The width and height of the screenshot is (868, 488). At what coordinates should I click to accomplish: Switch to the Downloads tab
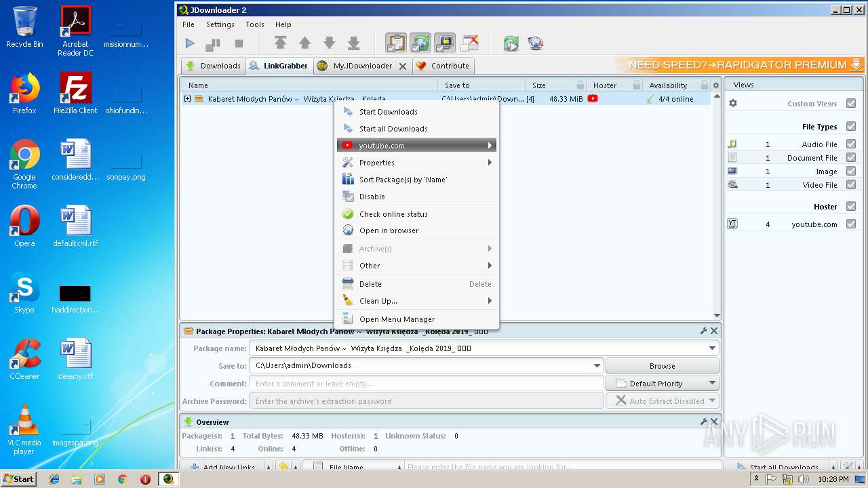[213, 66]
